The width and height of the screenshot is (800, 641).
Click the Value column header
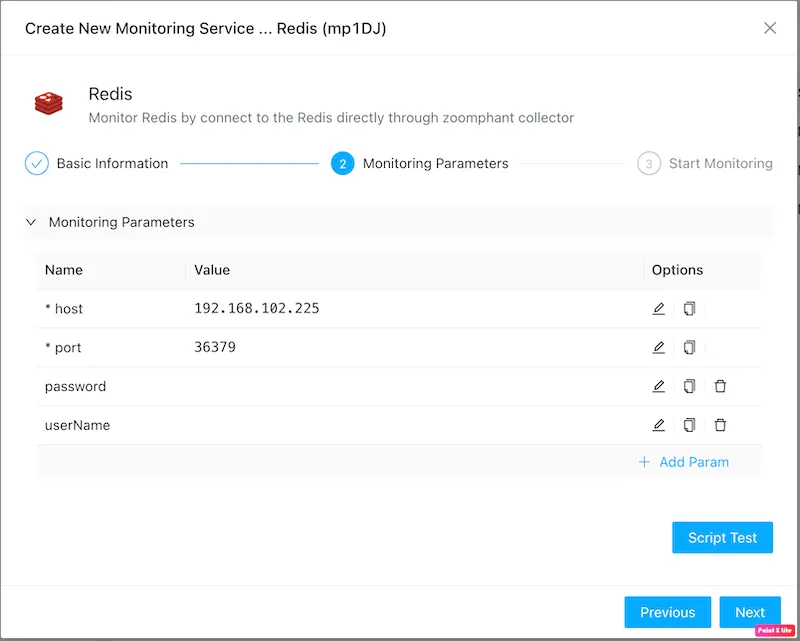212,270
